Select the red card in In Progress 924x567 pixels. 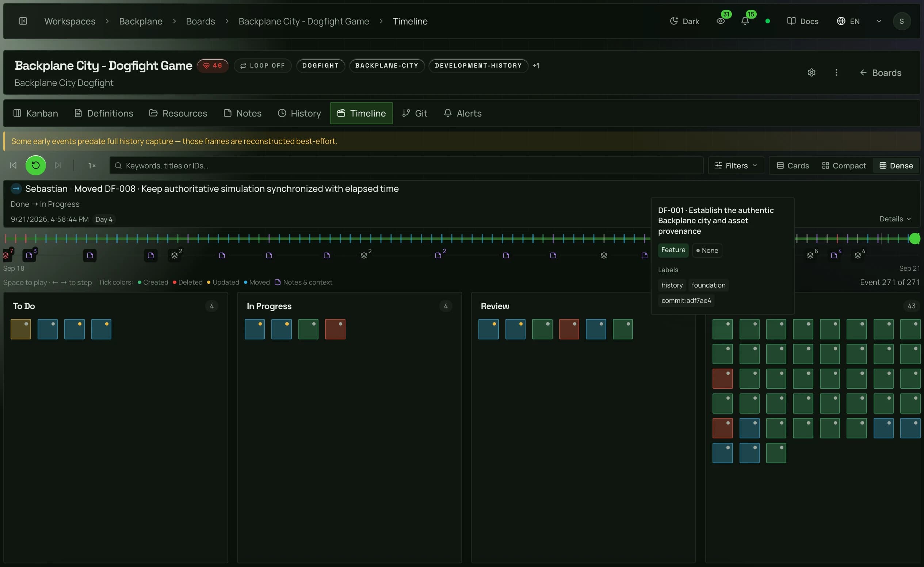point(335,329)
